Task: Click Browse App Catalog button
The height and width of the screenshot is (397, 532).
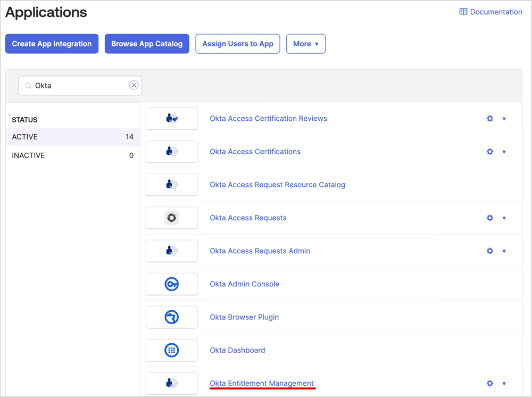Action: [147, 44]
